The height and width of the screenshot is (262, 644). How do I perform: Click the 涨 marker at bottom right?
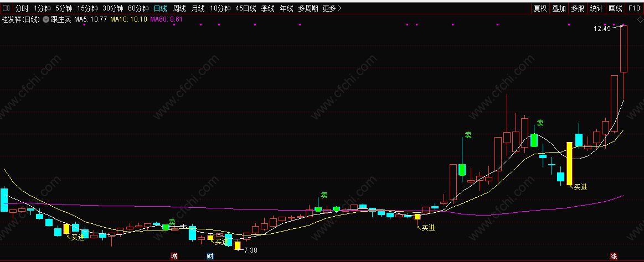[x=614, y=256]
